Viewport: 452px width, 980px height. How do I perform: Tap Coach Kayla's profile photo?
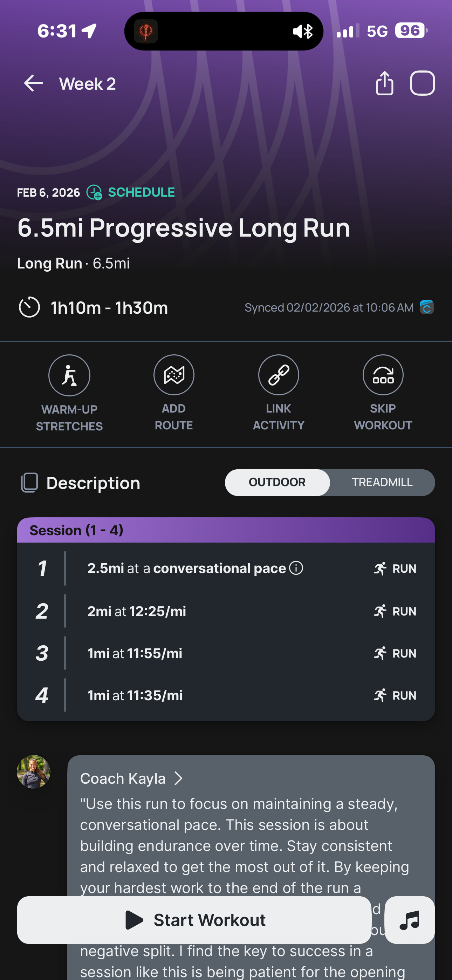[34, 771]
